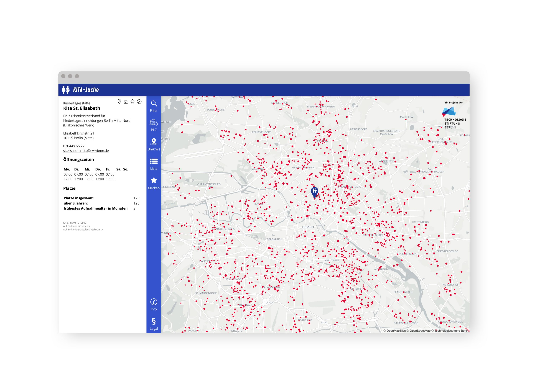Image resolution: width=535 pixels, height=392 pixels.
Task: Click 'frühestes Aufnahmealter in Monaten' row
Action: (101, 208)
